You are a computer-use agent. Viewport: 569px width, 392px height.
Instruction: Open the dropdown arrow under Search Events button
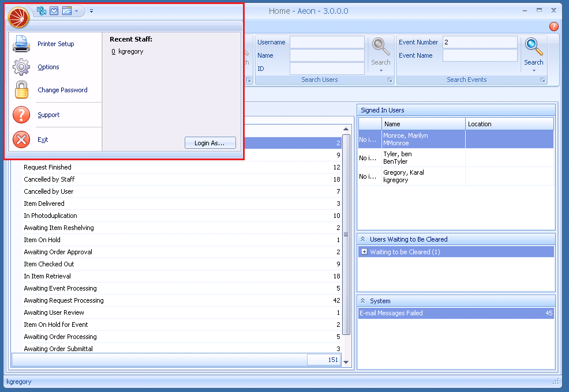coord(534,70)
